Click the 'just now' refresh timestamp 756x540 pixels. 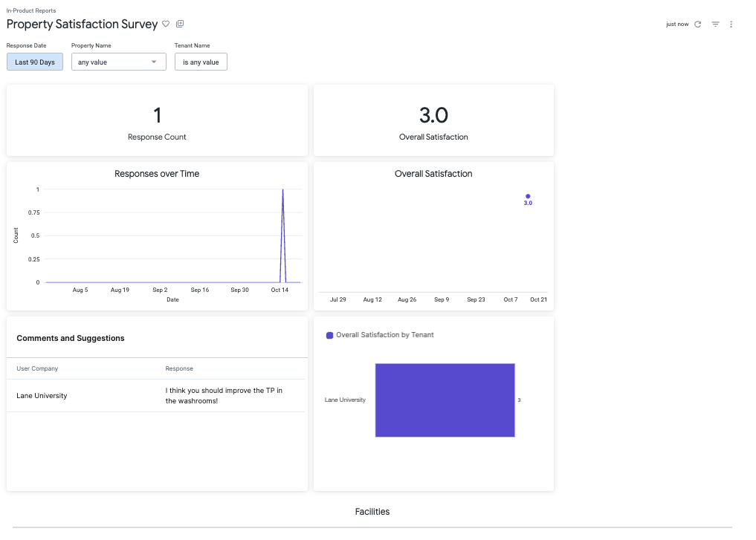click(677, 24)
